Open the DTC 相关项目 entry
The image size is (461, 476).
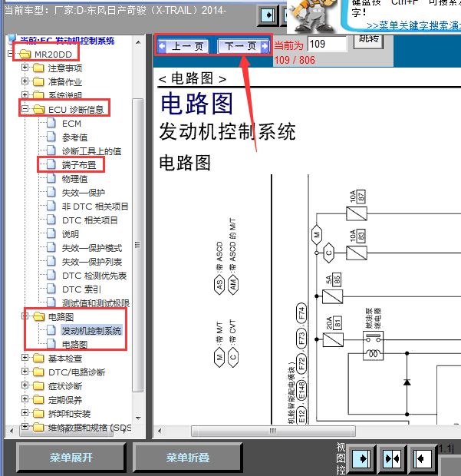pos(90,220)
